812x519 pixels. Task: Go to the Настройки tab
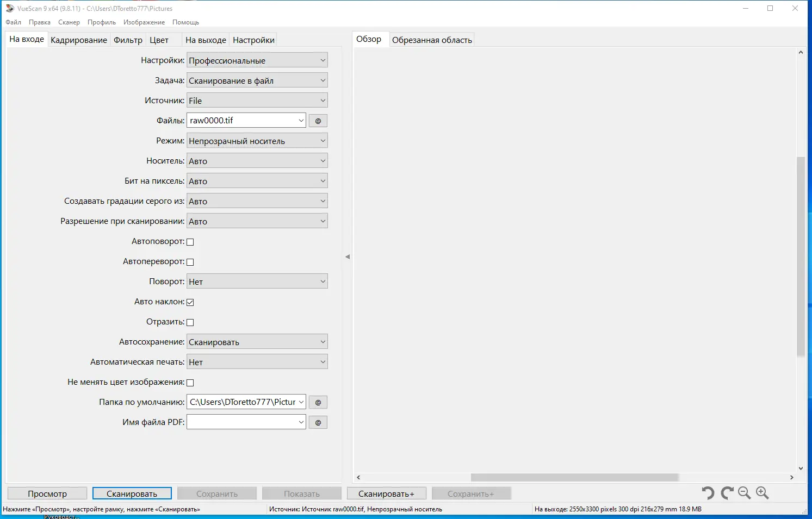pos(253,40)
